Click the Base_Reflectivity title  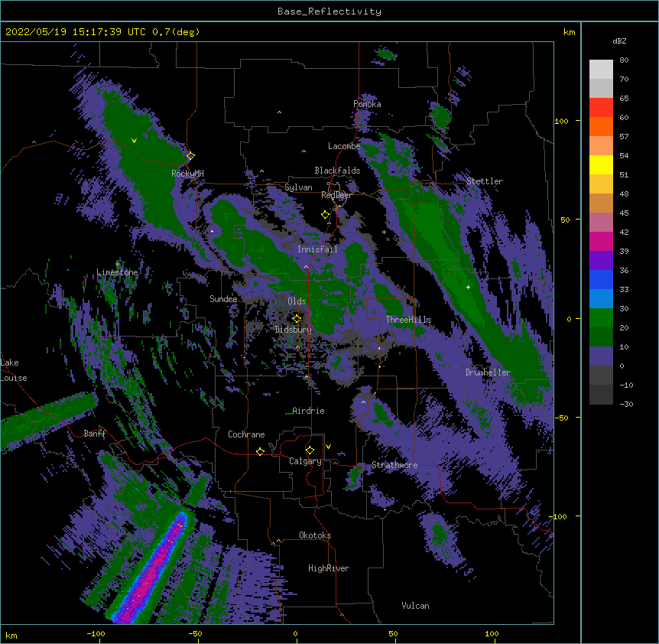pyautogui.click(x=329, y=11)
